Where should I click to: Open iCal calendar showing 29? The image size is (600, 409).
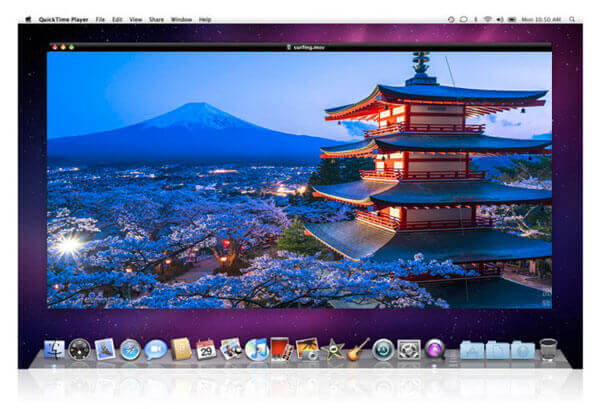tap(206, 349)
